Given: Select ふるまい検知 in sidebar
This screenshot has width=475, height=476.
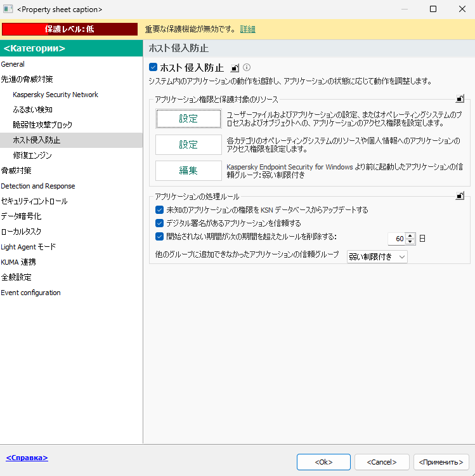Looking at the screenshot, I should pyautogui.click(x=71, y=110).
